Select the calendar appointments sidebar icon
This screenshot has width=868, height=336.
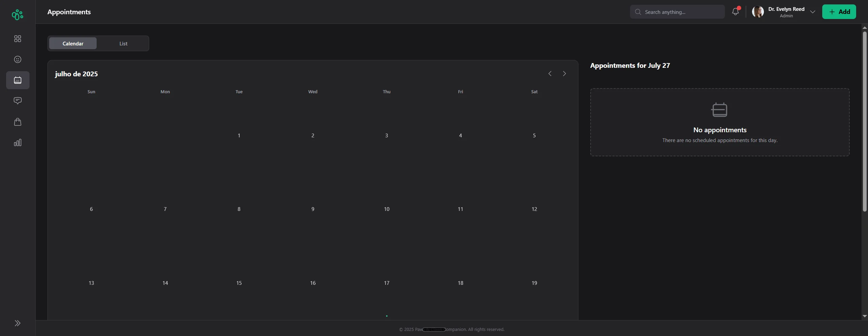[x=18, y=80]
